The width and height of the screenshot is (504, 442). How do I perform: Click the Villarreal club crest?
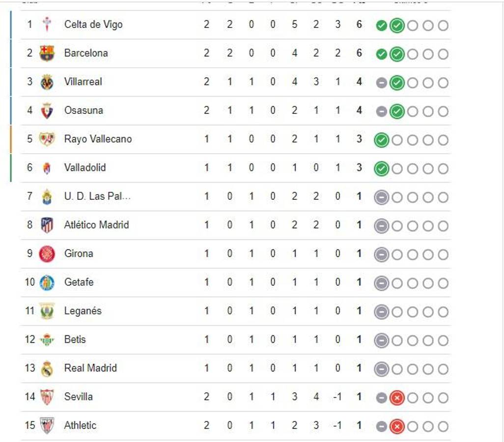point(48,82)
